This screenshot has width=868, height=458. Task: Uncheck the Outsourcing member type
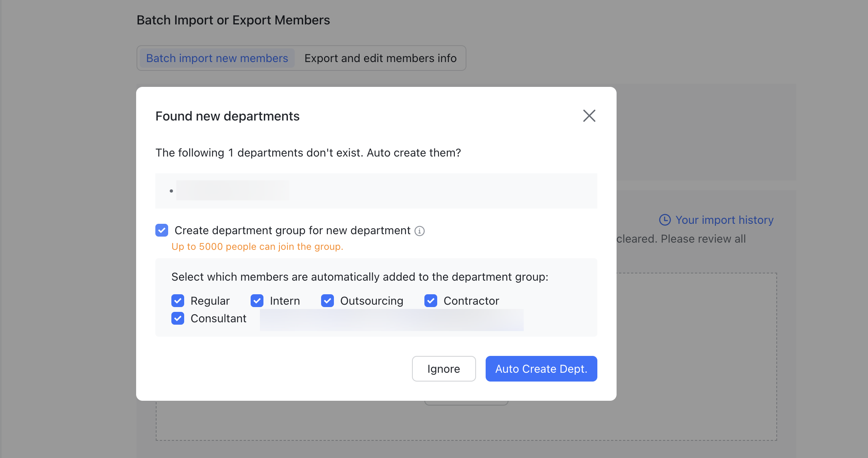click(328, 300)
